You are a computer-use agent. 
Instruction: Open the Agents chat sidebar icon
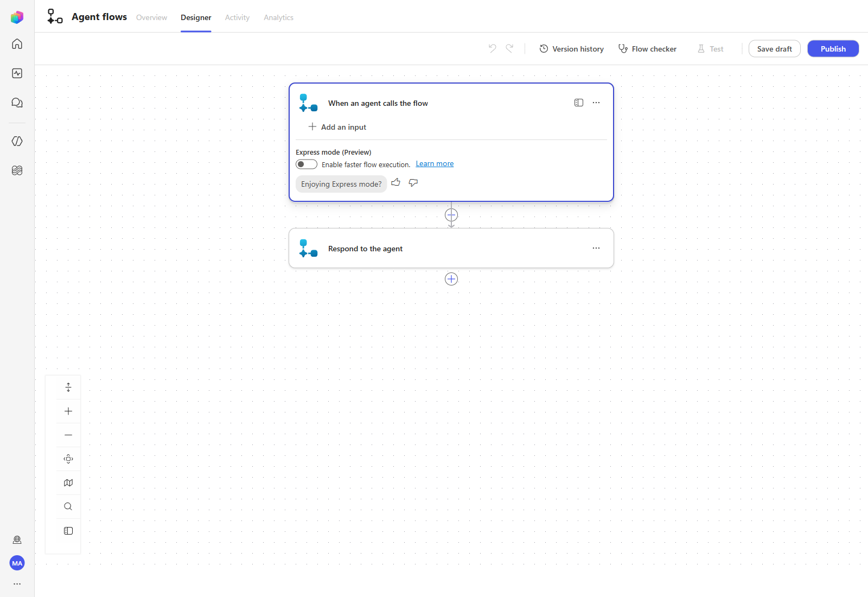(x=17, y=103)
